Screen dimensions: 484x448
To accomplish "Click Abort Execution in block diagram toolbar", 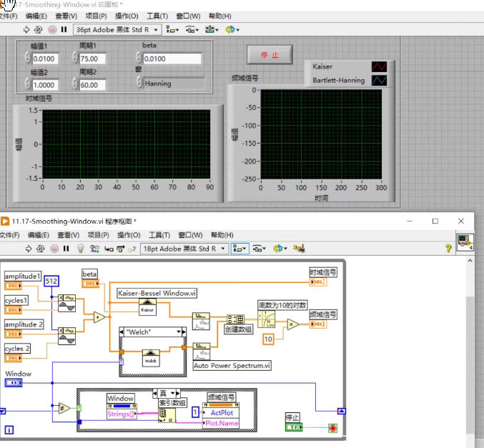I will click(54, 249).
